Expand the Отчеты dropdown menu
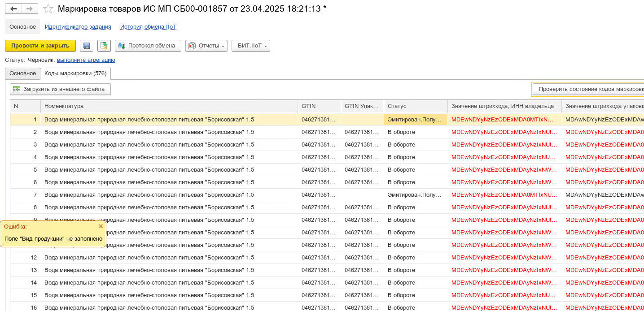Screen dimensions: 644x311 coord(206,46)
